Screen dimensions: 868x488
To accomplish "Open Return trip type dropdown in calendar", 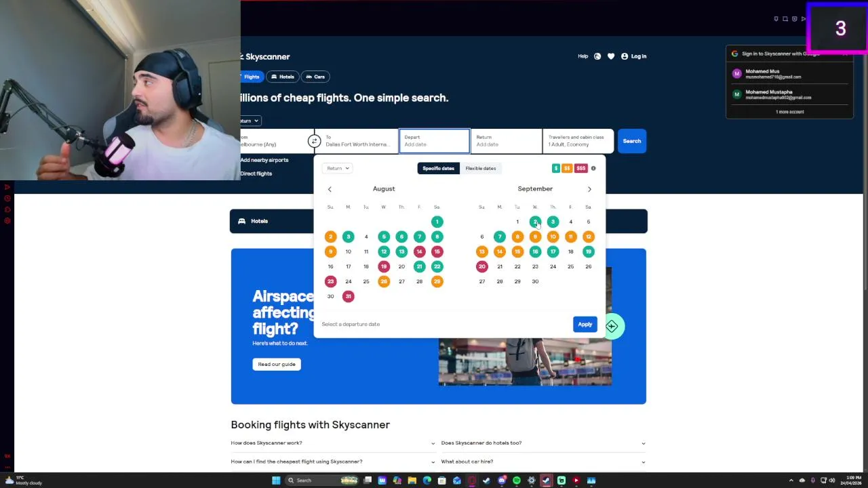I will coord(338,168).
